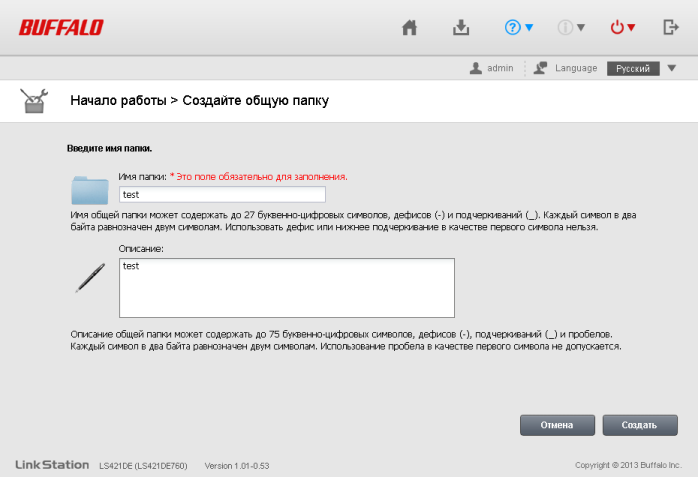Click the Copyright 2013 Buffalo Inc. text
This screenshot has width=698, height=477.
click(x=628, y=465)
